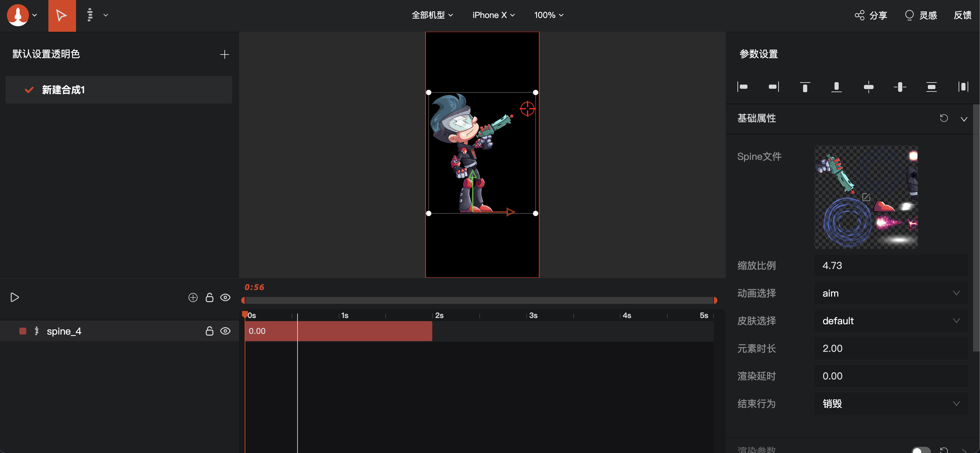Click the edit icon on the Spine file thumbnail
The image size is (980, 453).
pyautogui.click(x=866, y=197)
